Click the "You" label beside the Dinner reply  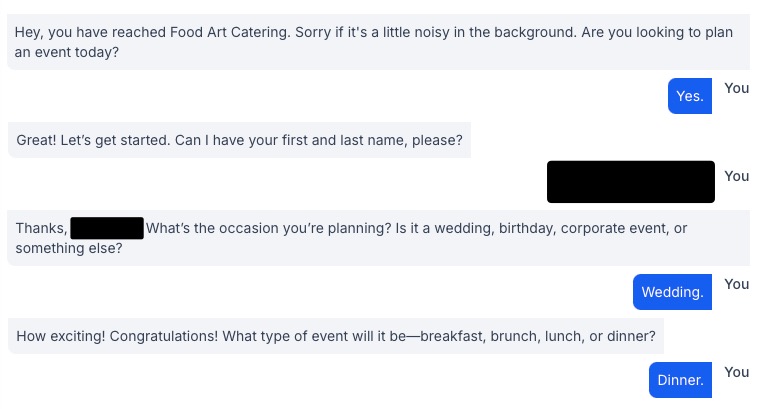click(x=737, y=372)
